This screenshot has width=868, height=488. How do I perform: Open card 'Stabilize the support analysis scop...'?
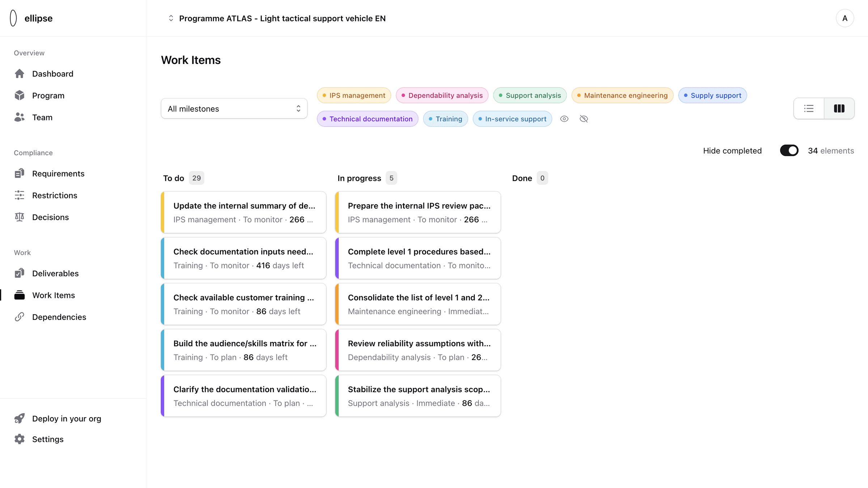pos(418,396)
